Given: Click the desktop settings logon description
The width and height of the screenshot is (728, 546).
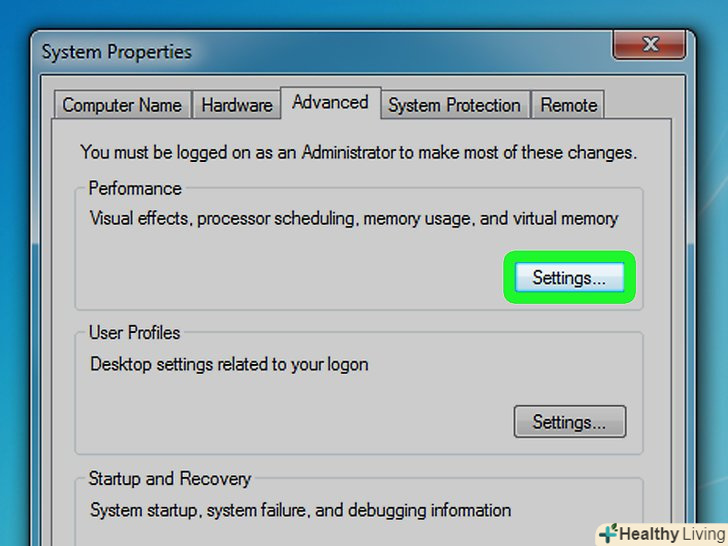Looking at the screenshot, I should point(229,364).
